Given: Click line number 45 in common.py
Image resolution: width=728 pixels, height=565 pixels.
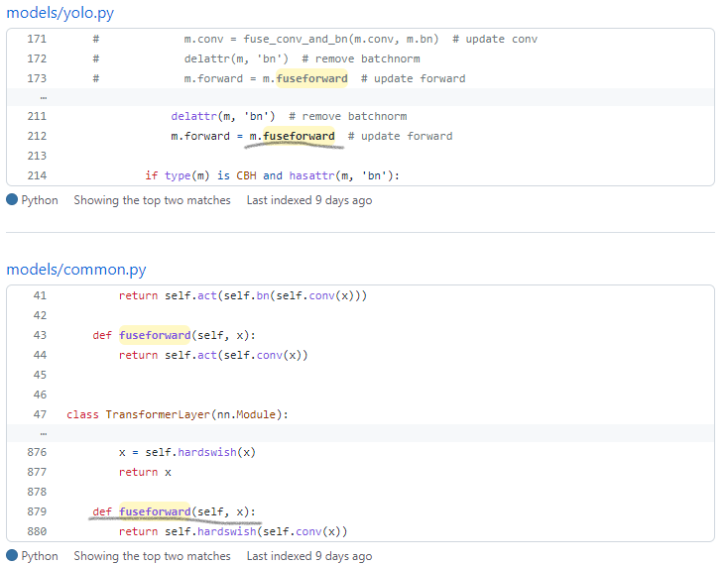Looking at the screenshot, I should 40,375.
